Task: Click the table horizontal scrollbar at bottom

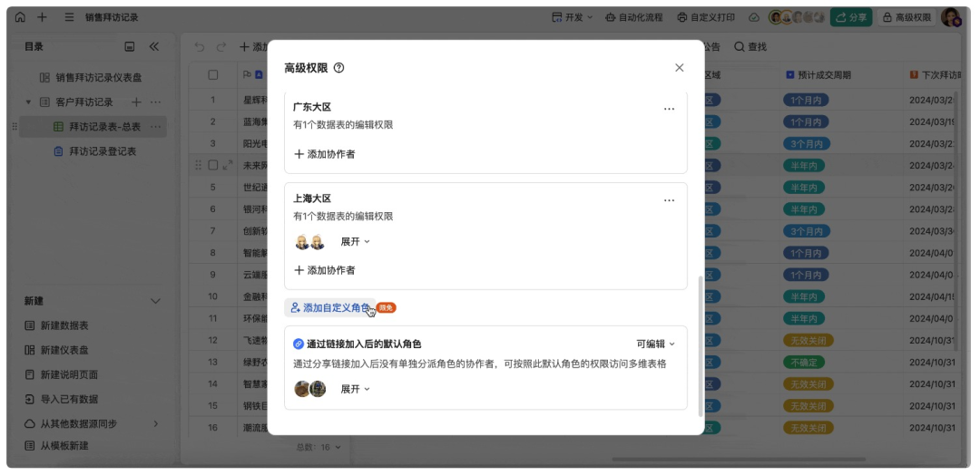Action: 739,460
